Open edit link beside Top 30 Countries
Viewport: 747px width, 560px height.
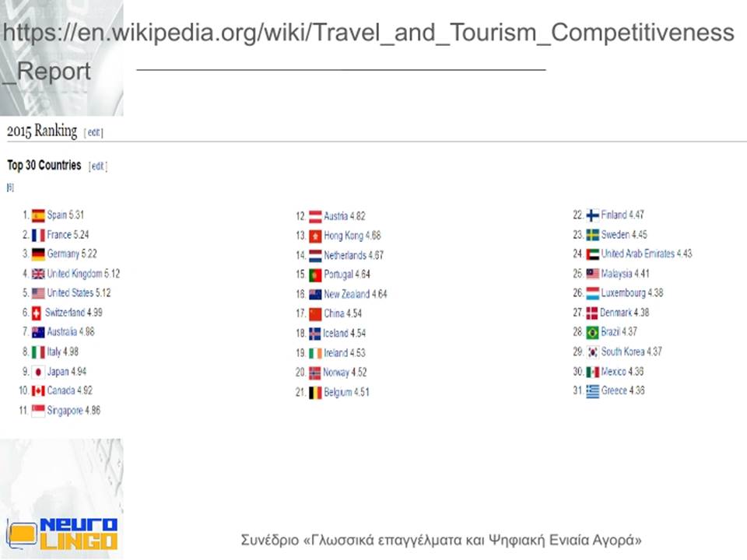[x=98, y=166]
